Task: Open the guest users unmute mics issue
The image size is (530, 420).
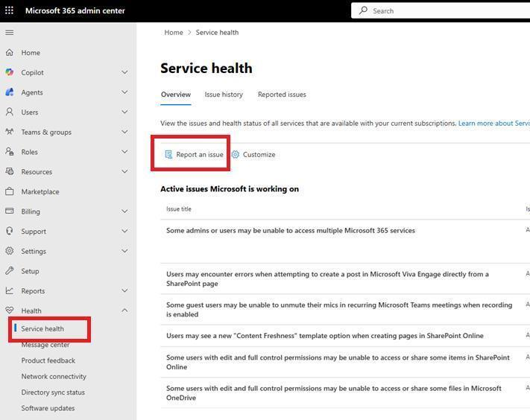Action: 339,310
